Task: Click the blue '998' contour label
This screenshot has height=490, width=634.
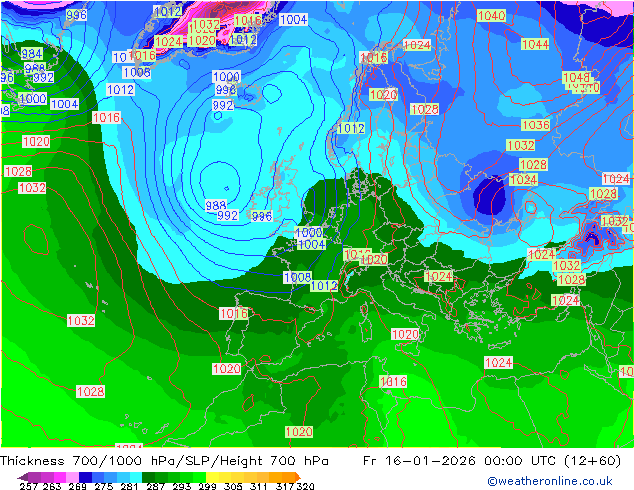Action: (x=226, y=89)
